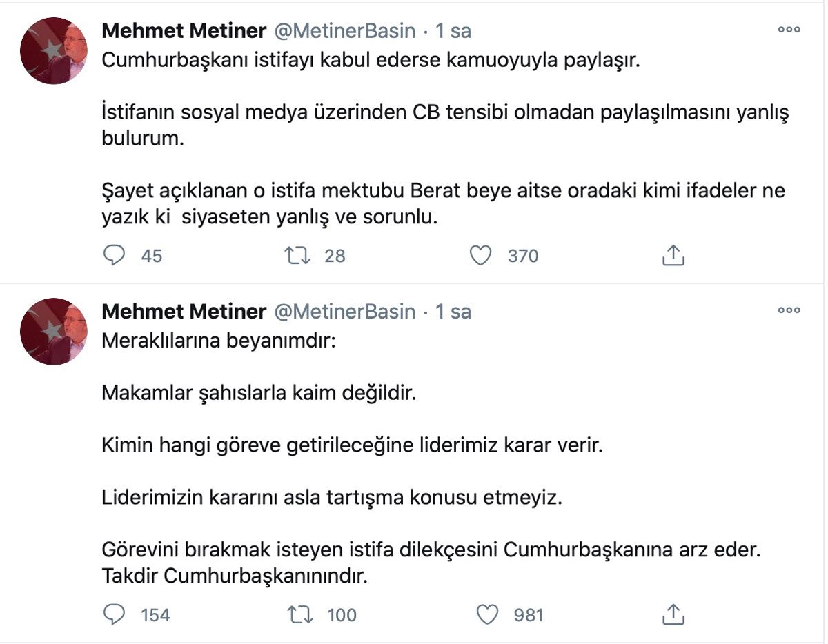828x644 pixels.
Task: Open Mehmet Metiner's profile from first tweet name
Action: 184,31
